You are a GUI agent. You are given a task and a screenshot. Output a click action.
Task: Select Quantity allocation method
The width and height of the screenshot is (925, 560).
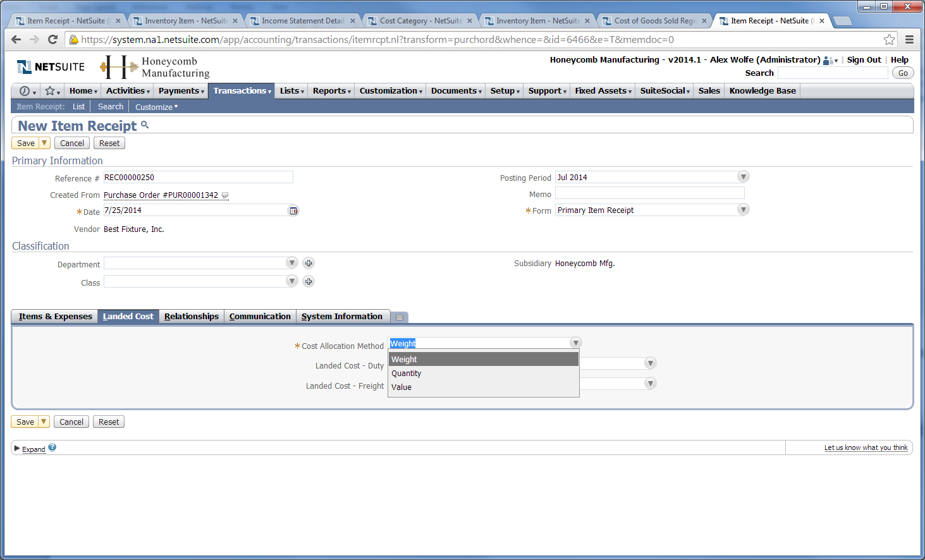[x=484, y=374]
